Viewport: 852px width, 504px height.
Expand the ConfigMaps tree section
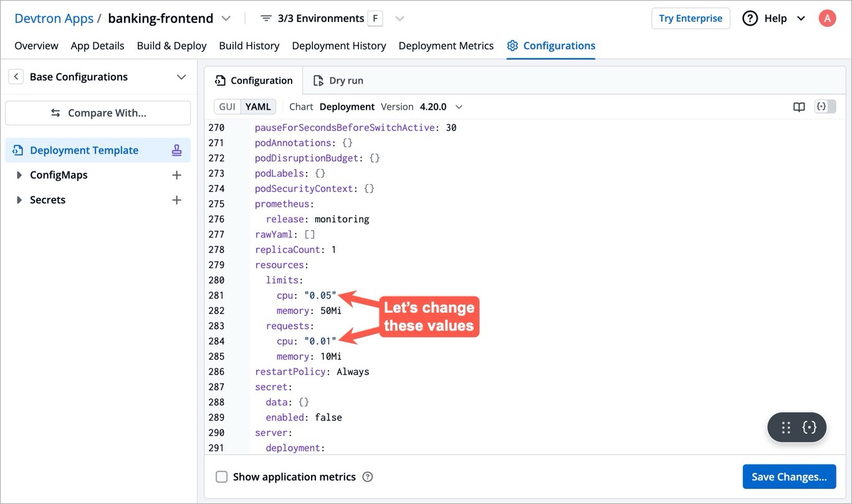pyautogui.click(x=19, y=175)
